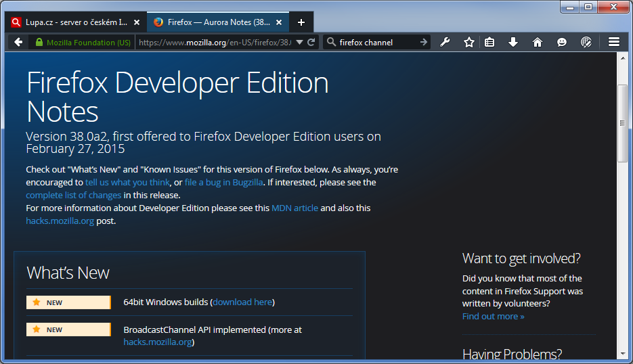Go to the home page

(538, 42)
